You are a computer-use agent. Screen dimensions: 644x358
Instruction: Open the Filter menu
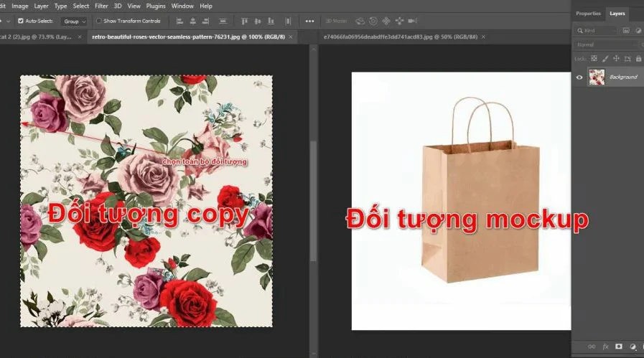(101, 6)
